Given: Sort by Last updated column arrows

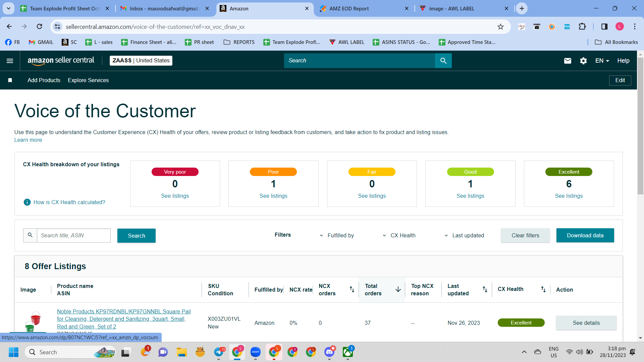Looking at the screenshot, I should pyautogui.click(x=485, y=289).
